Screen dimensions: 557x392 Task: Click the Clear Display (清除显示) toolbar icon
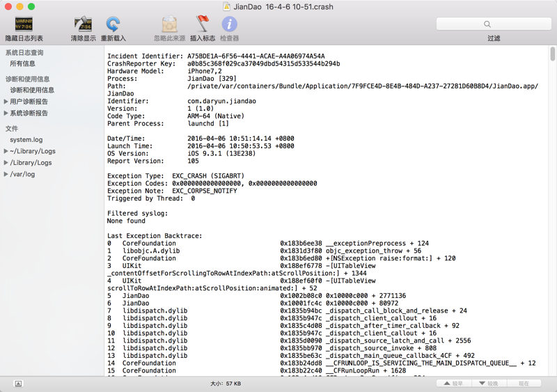click(x=83, y=24)
